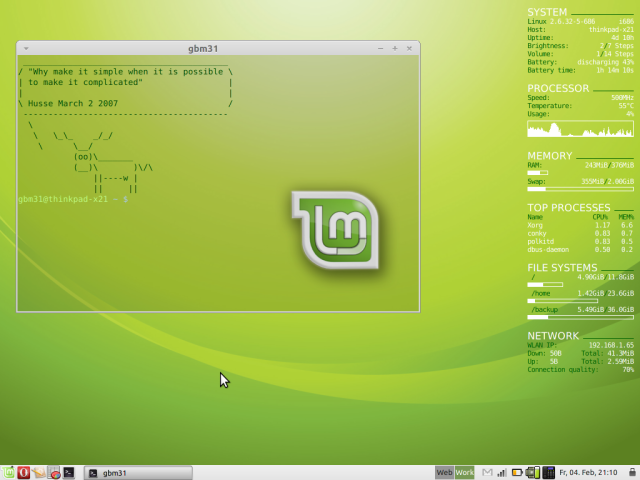This screenshot has height=480, width=640.
Task: Click the RAM usage bar in conky
Action: pyautogui.click(x=538, y=173)
